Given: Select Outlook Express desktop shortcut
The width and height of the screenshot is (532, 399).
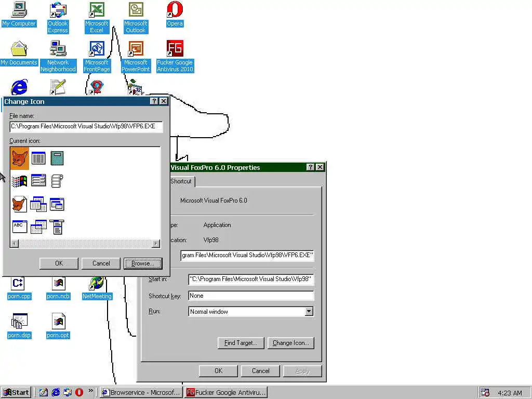Looking at the screenshot, I should coord(58,18).
